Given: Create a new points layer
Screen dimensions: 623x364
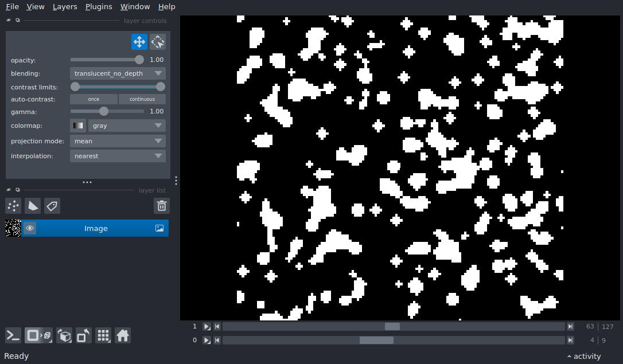Looking at the screenshot, I should click(13, 206).
